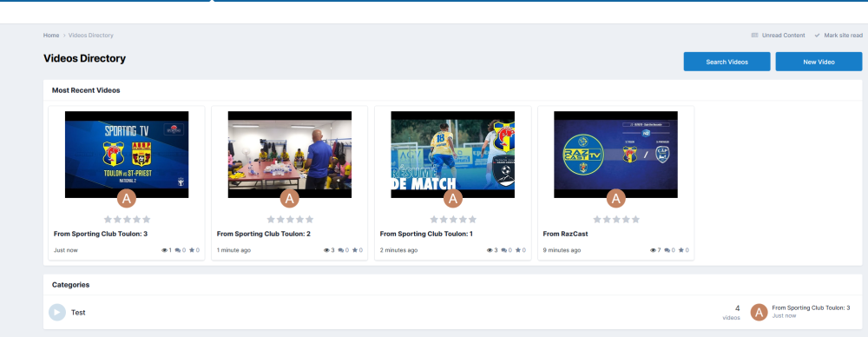Click author avatar on the From RazCast card
The width and height of the screenshot is (868, 337).
point(615,198)
